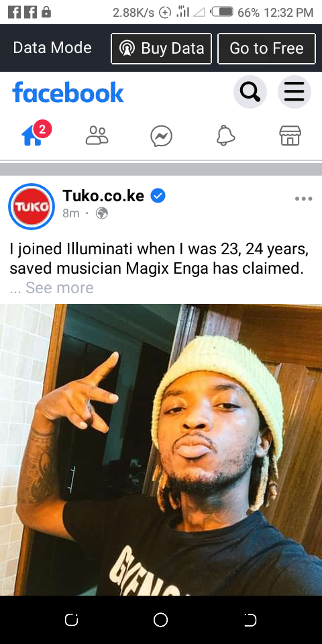Open the Facebook search icon
The height and width of the screenshot is (644, 322).
(x=250, y=92)
